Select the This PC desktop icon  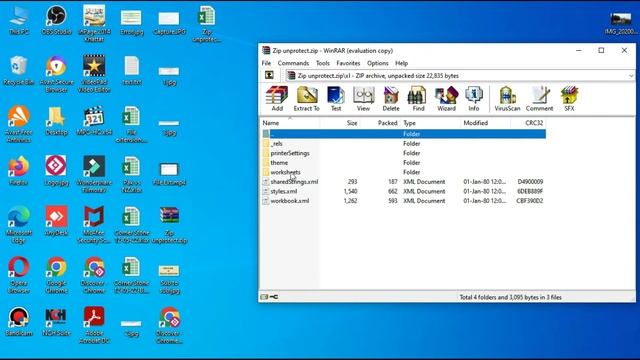[x=18, y=20]
